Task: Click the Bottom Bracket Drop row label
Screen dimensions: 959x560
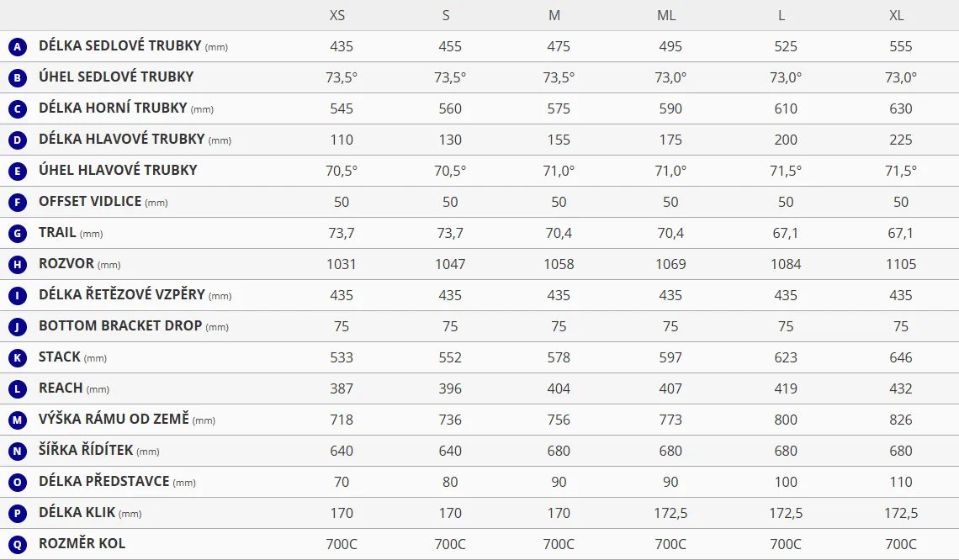Action: 120,326
